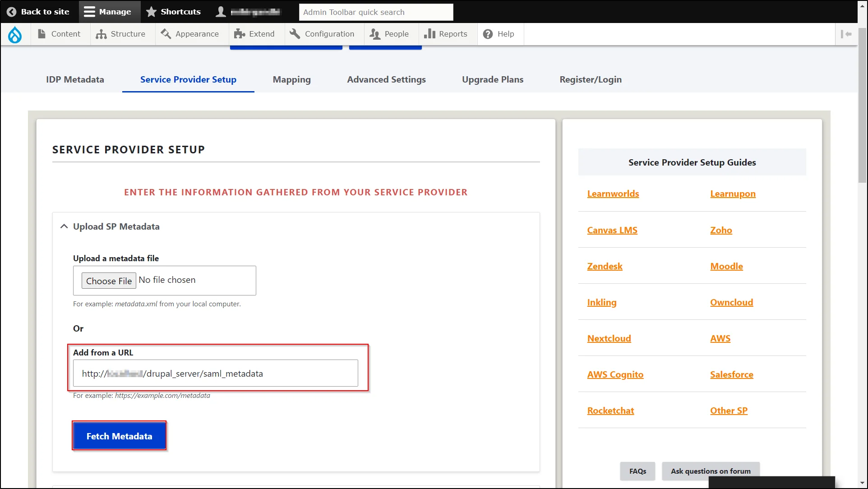Screen dimensions: 868x489
Task: Open the Structure admin menu
Action: [121, 34]
